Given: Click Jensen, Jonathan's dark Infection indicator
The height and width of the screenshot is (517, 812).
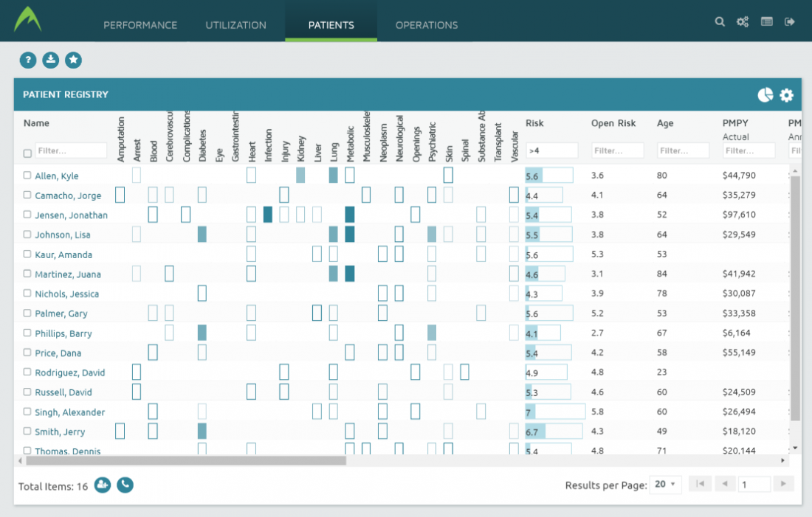Looking at the screenshot, I should pos(268,215).
